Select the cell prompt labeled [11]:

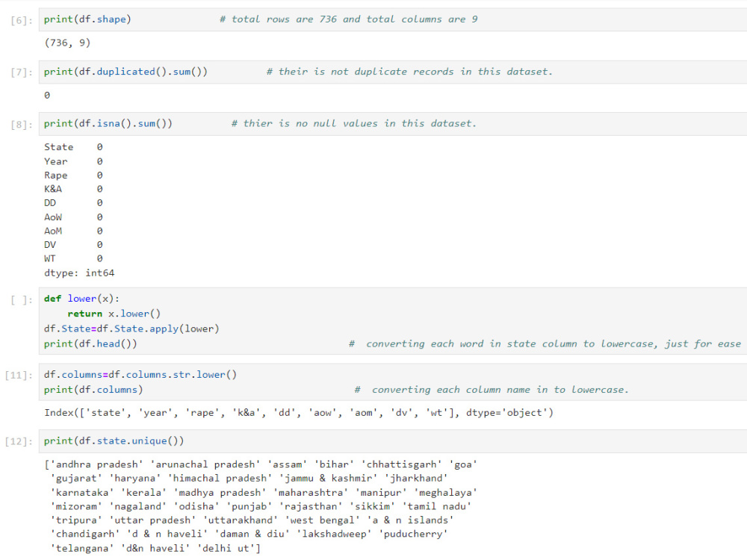pyautogui.click(x=19, y=376)
